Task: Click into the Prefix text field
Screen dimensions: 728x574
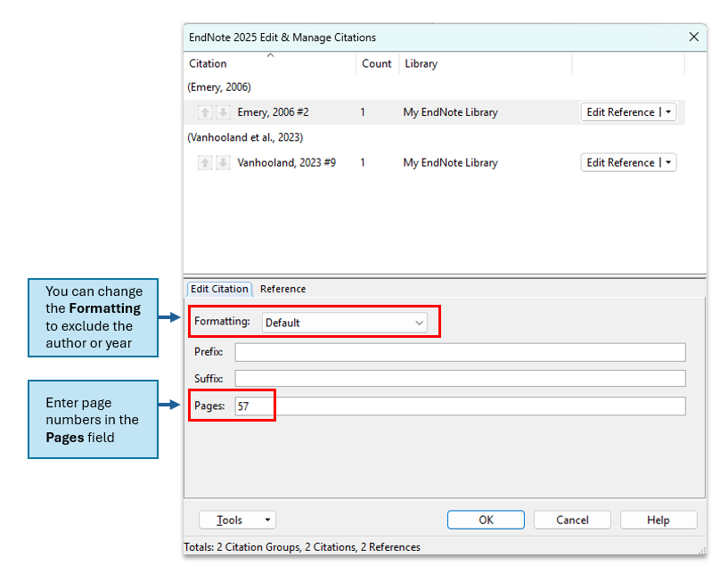Action: (460, 352)
